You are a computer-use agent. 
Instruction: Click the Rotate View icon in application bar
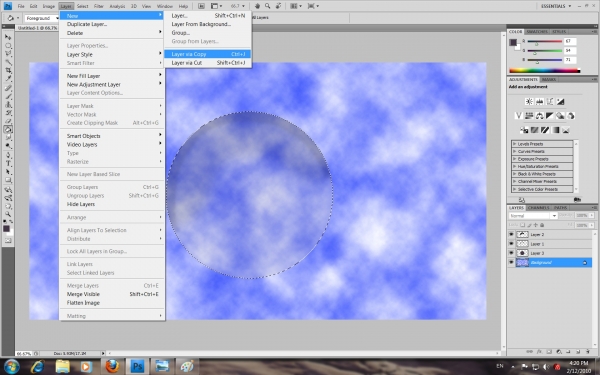[279, 6]
